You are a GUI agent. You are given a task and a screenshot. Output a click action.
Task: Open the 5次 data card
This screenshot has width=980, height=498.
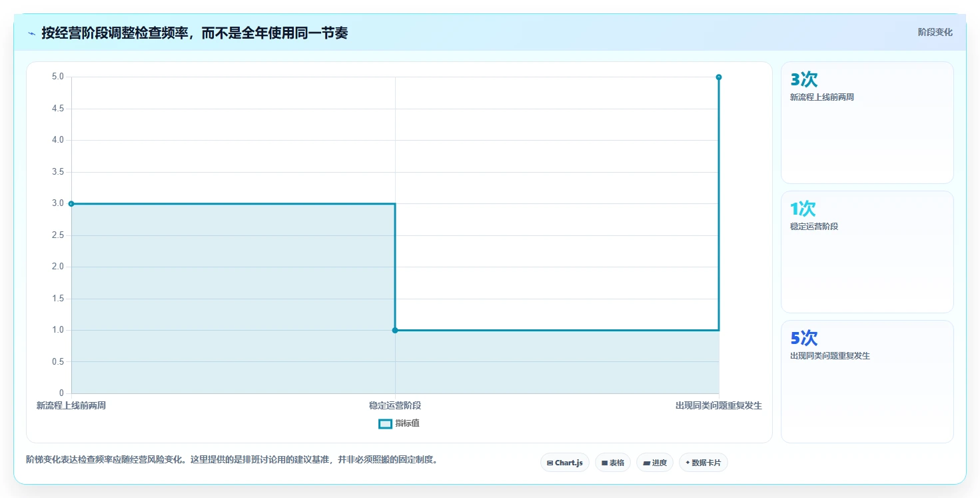point(867,381)
